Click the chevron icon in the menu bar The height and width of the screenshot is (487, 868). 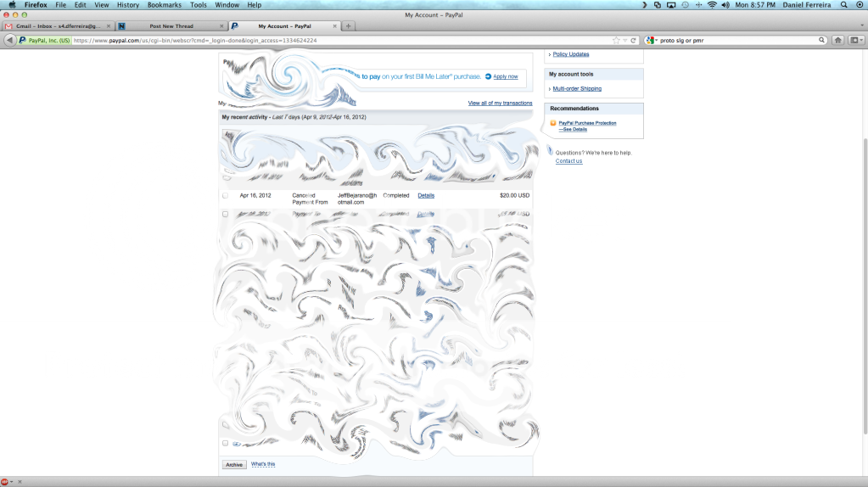pyautogui.click(x=644, y=5)
